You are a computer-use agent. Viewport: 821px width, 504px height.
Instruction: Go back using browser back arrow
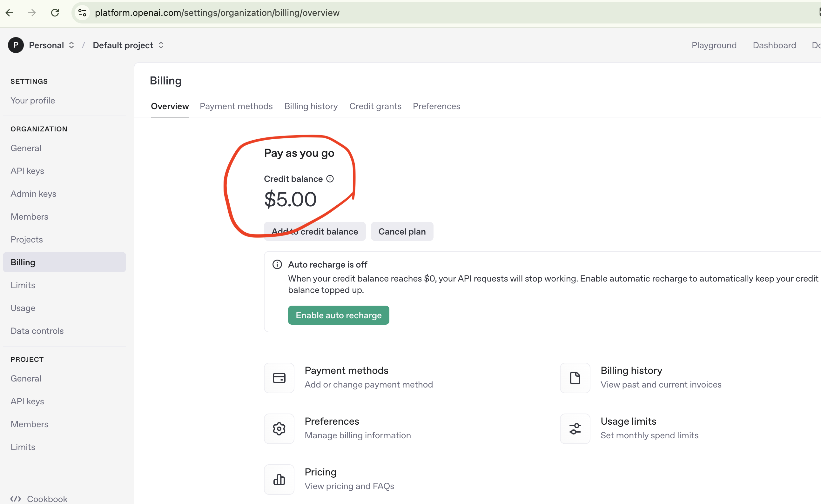tap(9, 13)
